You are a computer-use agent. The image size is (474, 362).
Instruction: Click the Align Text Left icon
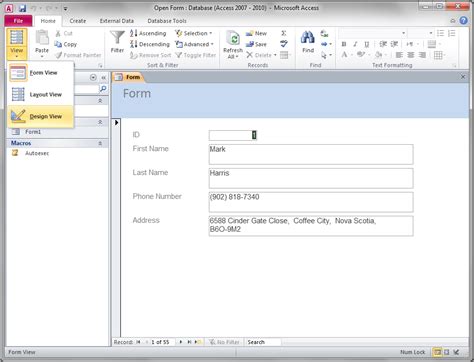(x=399, y=55)
